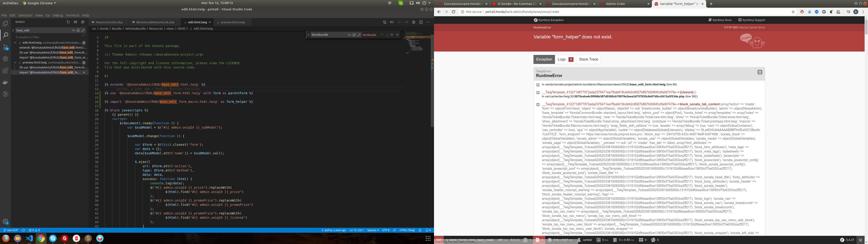Click the editor minimap code overview
This screenshot has width=868, height=244.
tap(417, 42)
